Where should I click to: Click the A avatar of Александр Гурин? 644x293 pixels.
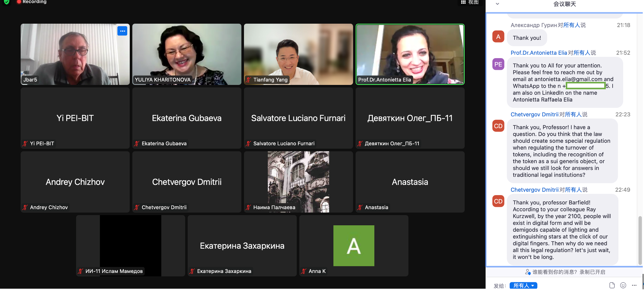(498, 37)
